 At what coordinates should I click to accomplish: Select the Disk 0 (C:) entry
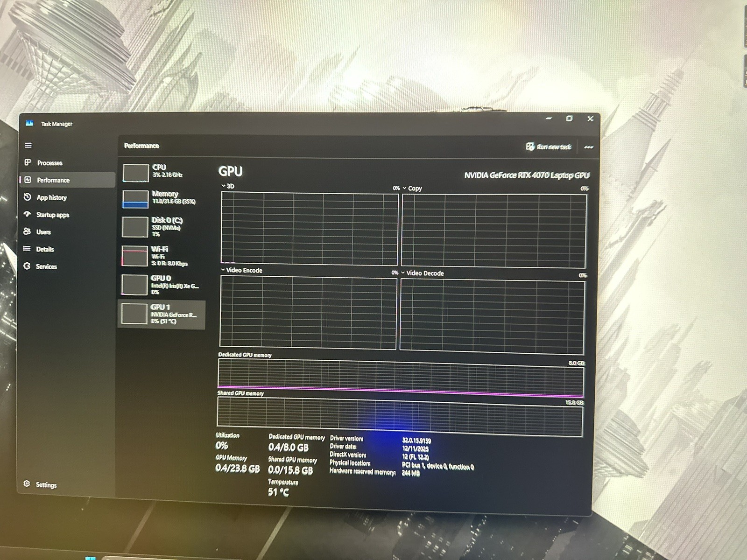click(162, 226)
